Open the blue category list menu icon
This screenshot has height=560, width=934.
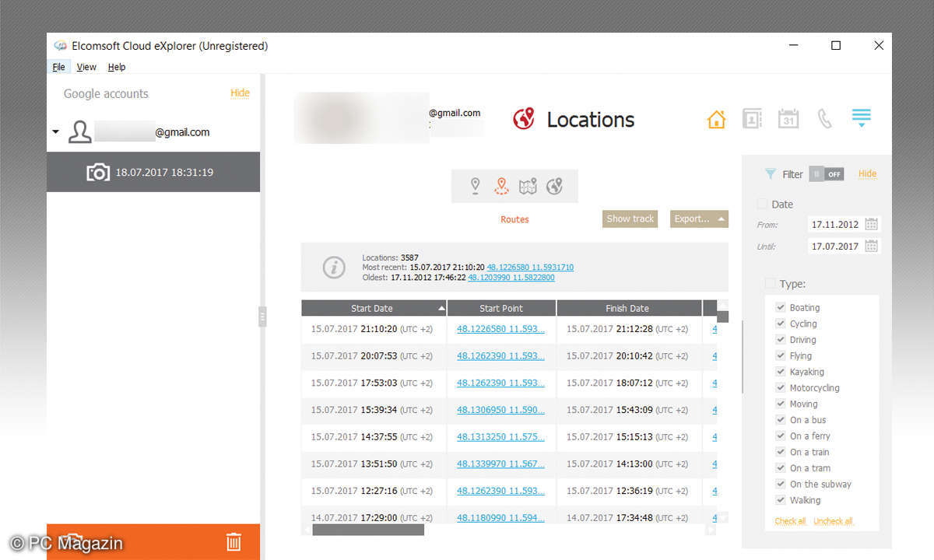click(861, 117)
